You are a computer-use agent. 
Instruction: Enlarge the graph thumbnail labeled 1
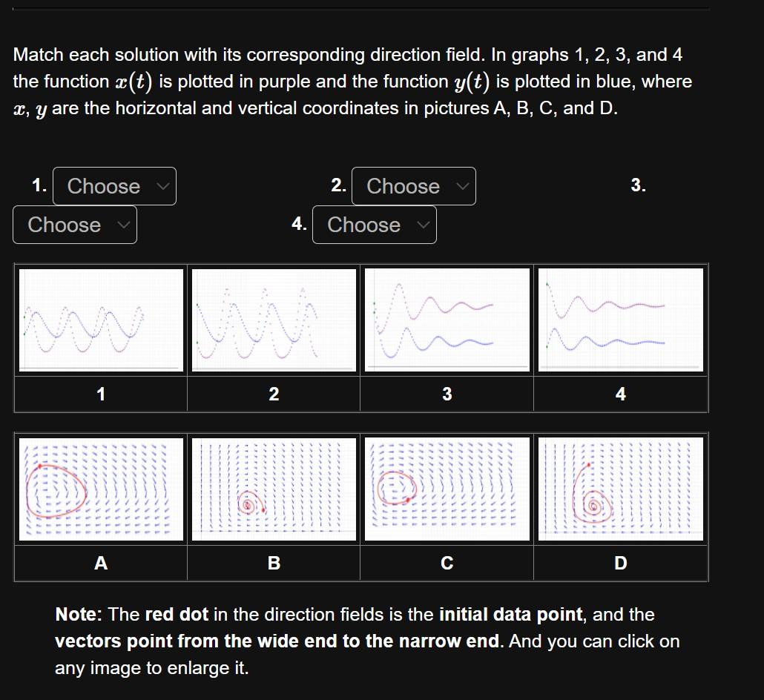100,320
